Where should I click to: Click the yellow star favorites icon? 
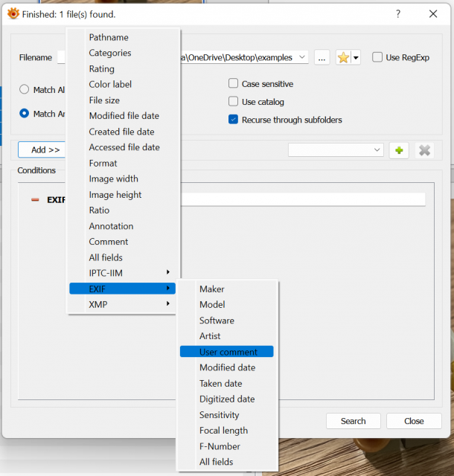coord(343,57)
